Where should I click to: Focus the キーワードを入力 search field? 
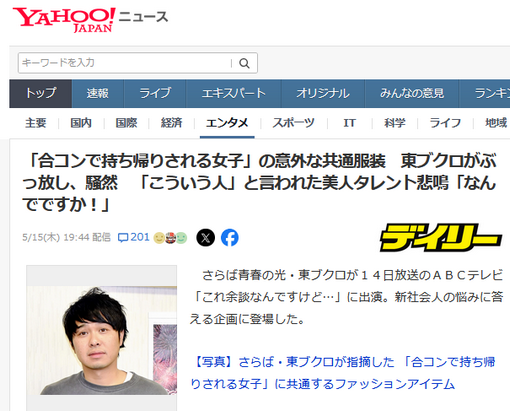coord(125,63)
